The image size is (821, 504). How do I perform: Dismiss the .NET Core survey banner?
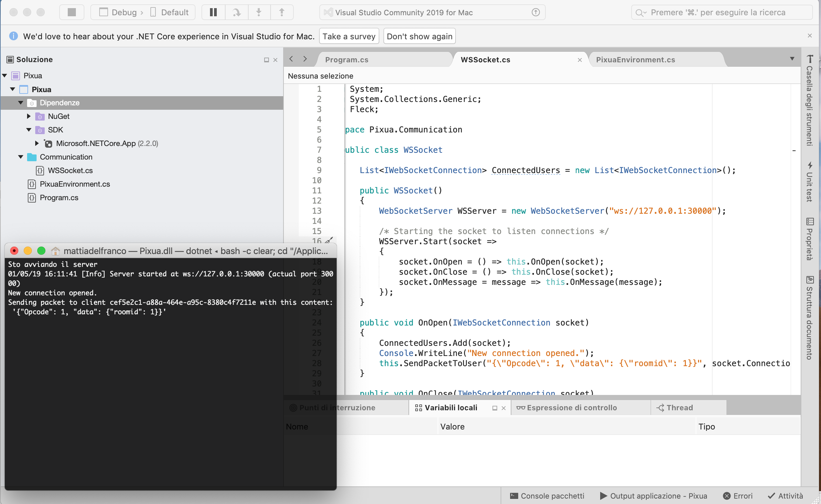(810, 36)
